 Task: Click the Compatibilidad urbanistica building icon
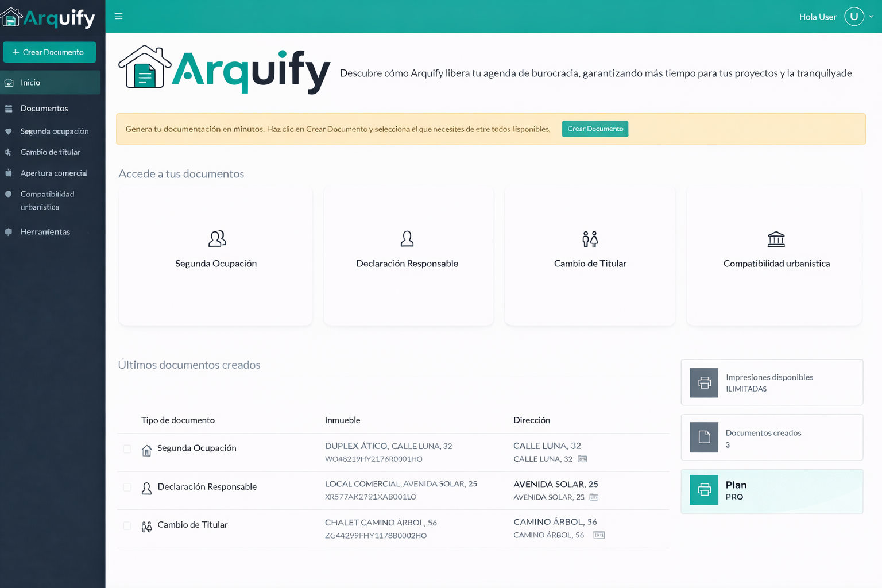coord(776,239)
